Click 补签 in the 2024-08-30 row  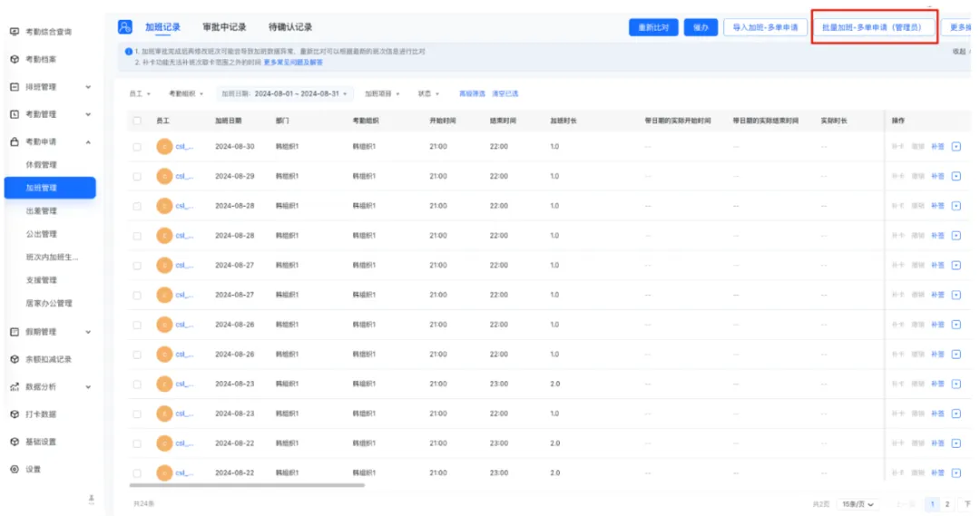(x=937, y=147)
